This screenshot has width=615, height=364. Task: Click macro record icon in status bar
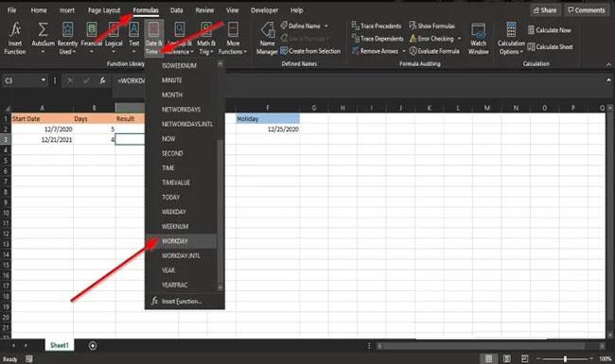29,359
